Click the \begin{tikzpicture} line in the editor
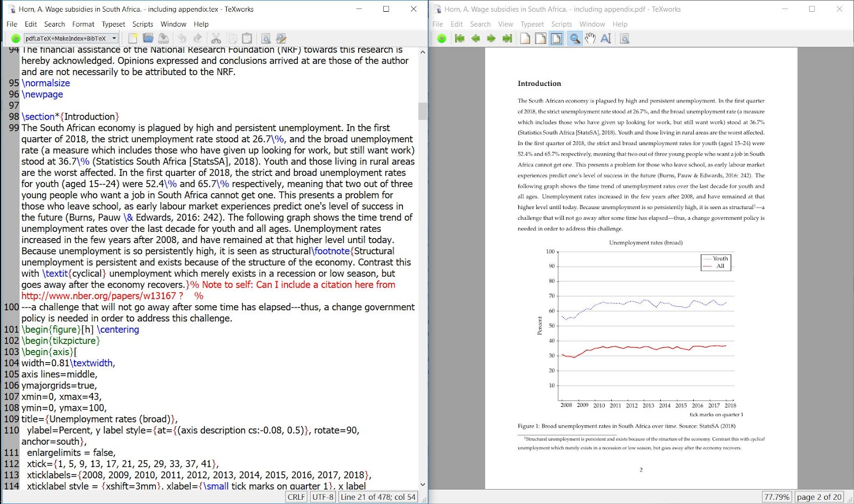 pos(61,341)
